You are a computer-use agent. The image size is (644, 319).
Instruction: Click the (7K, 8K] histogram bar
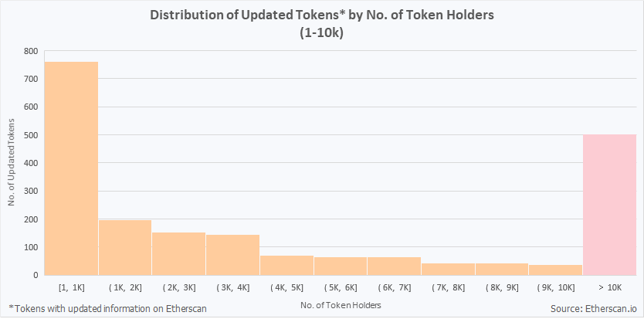[x=448, y=269]
